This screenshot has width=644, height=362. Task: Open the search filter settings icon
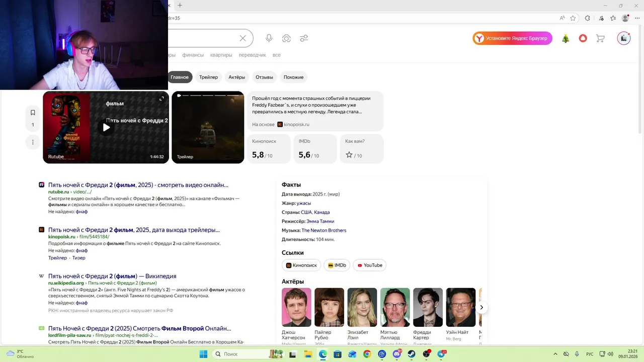304,38
